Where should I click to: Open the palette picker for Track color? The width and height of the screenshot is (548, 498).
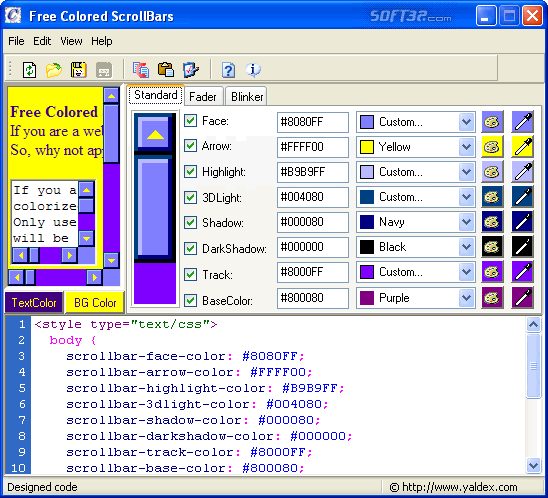[492, 272]
